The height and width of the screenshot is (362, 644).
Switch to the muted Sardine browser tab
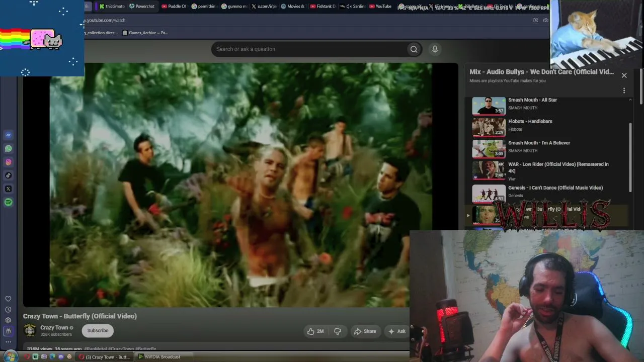point(352,7)
